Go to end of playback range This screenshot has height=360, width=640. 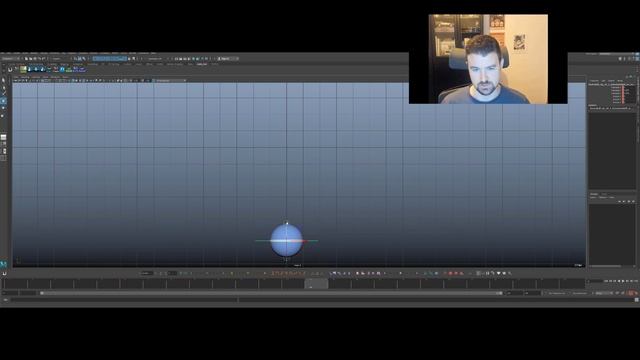pyautogui.click(x=637, y=281)
